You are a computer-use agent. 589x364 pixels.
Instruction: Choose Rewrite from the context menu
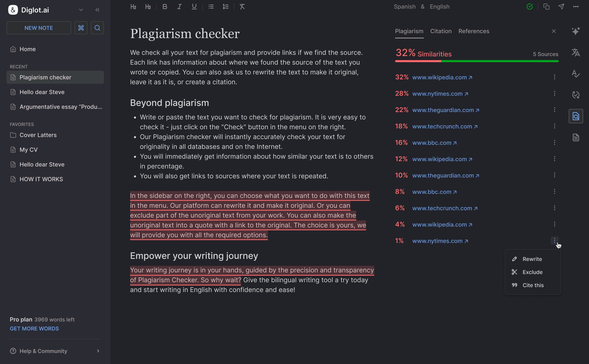[531, 259]
